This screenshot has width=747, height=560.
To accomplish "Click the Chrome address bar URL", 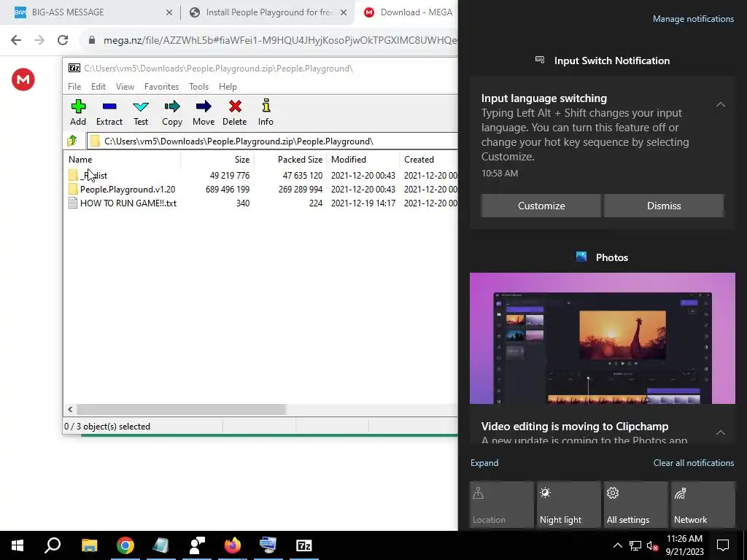I will [x=280, y=41].
